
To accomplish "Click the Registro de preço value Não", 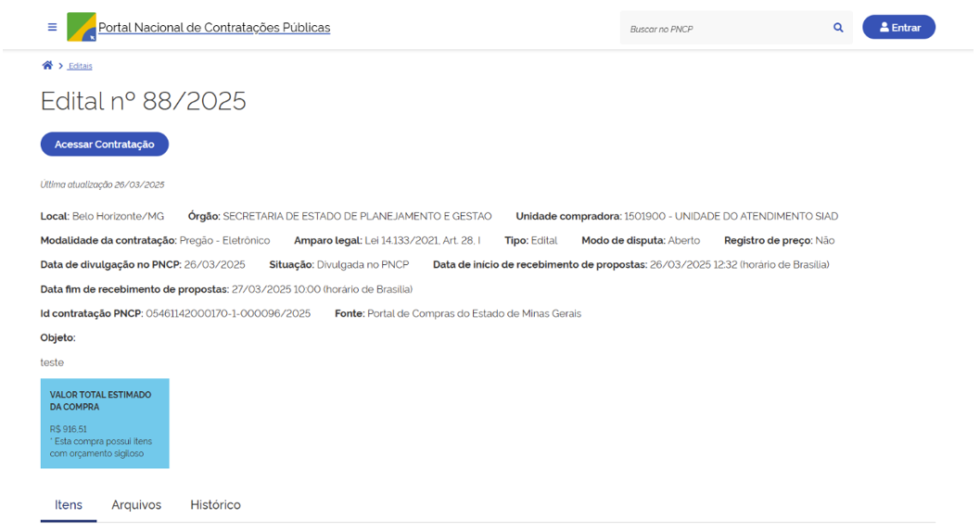I will click(x=825, y=241).
